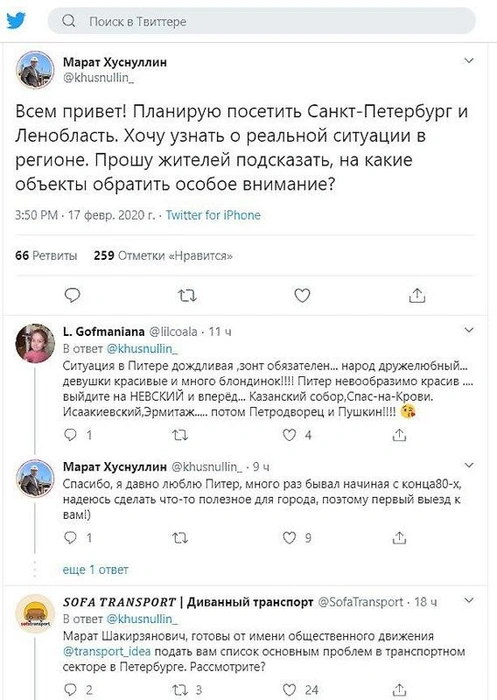
Task: Expand options chevron on L. Gofmaniana's reply
Action: [x=469, y=330]
